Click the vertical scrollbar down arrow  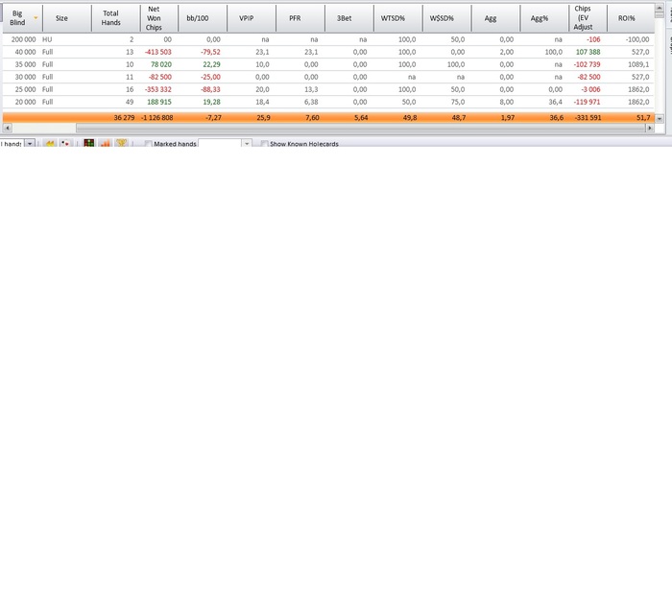(660, 119)
